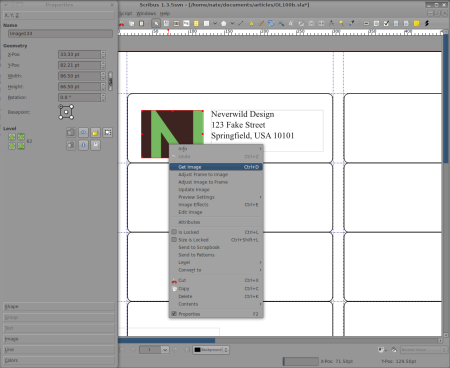Click the black lightning bolt toolbar icon
This screenshot has height=368, width=450.
coord(426,23)
